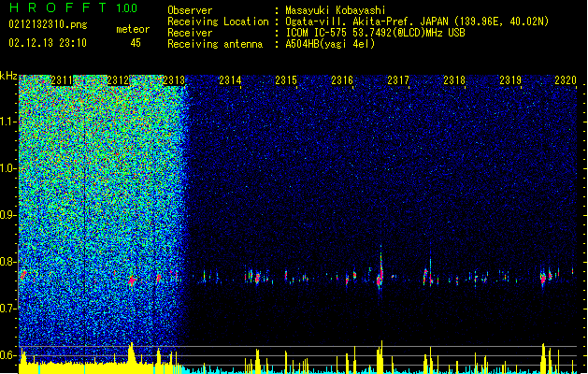
Task: Click the 1.0 kHz axis tick label
Action: [x=8, y=168]
